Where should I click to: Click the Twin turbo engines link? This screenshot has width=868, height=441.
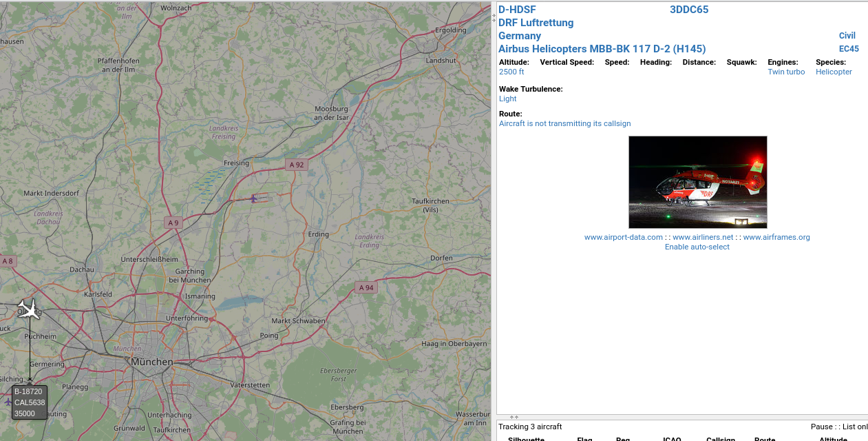[x=785, y=72]
